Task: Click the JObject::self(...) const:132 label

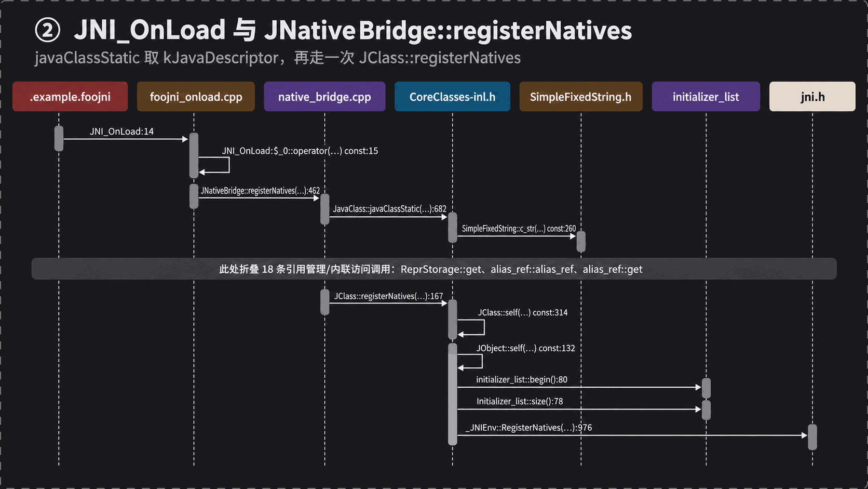Action: (526, 348)
